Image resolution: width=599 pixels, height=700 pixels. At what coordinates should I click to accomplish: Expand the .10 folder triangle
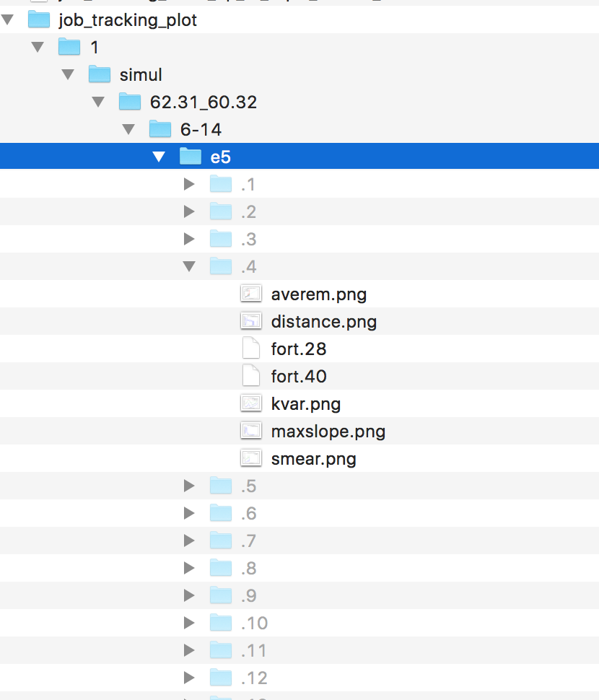(x=189, y=623)
